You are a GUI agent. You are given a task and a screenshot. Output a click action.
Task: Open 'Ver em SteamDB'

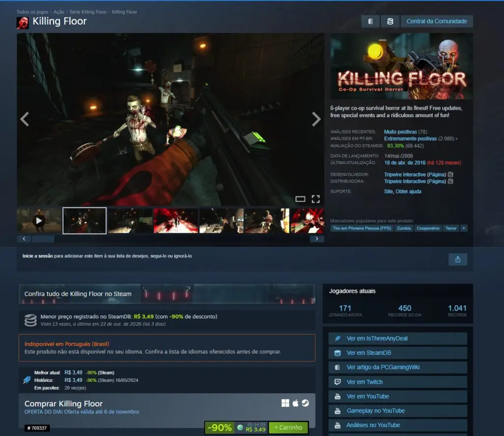point(398,353)
